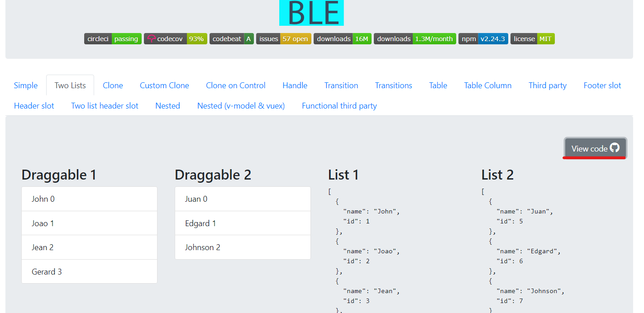Click the "name": "Edgard" JSON line
Image resolution: width=644 pixels, height=313 pixels.
529,251
